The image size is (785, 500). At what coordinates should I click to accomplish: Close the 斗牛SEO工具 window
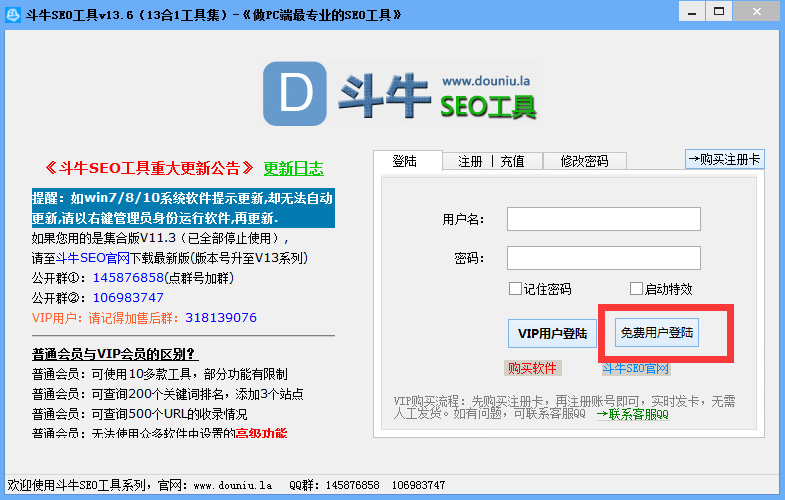[756, 12]
